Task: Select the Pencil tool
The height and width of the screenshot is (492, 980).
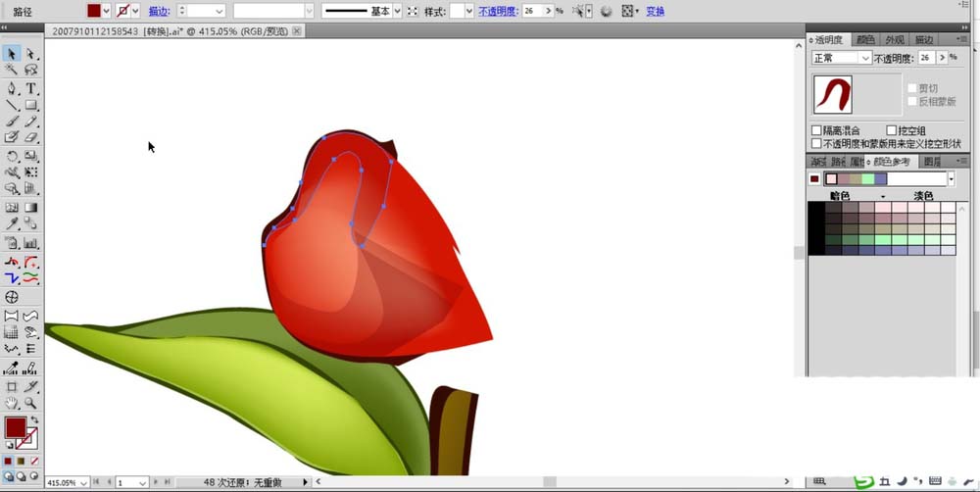Action: point(30,121)
